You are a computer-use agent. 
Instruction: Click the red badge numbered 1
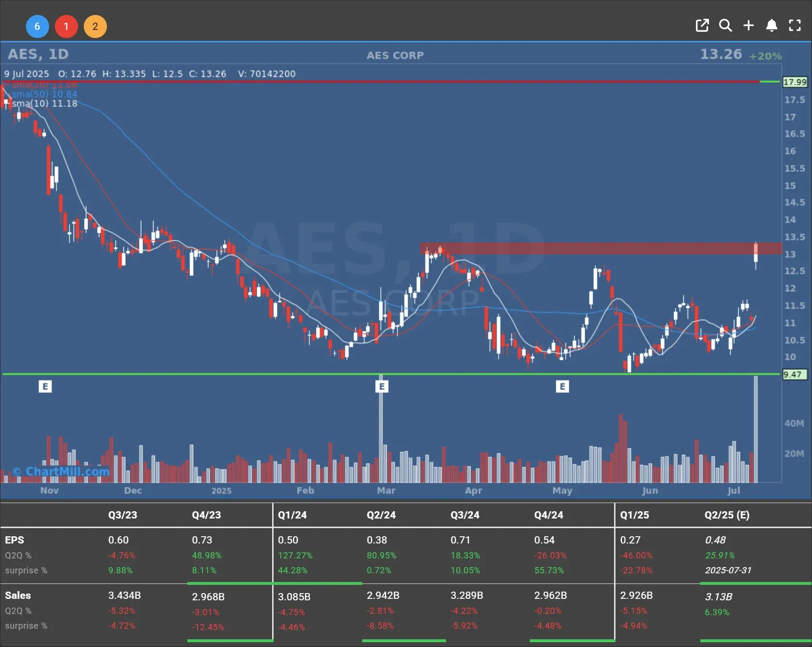coord(66,26)
